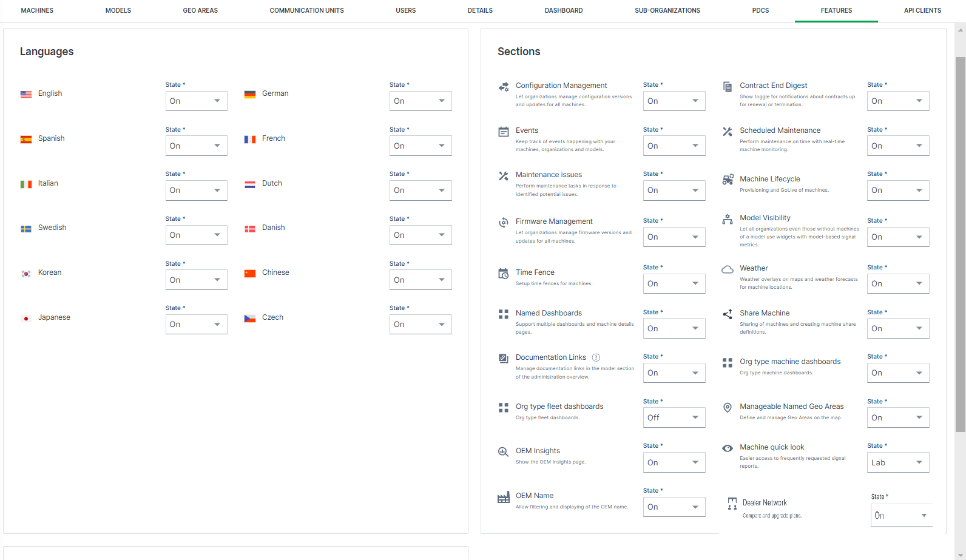Click the Events calendar icon
Screen dimensions: 966x560
click(x=504, y=132)
